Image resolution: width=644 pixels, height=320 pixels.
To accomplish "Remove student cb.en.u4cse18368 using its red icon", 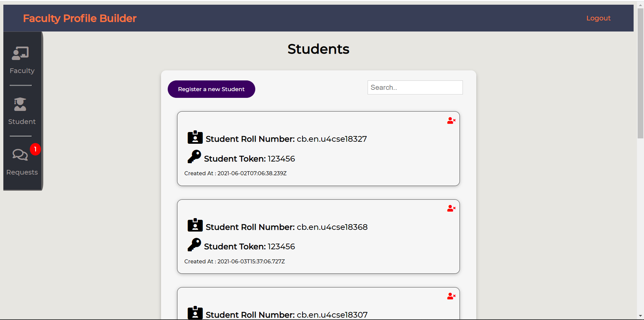I will point(451,208).
